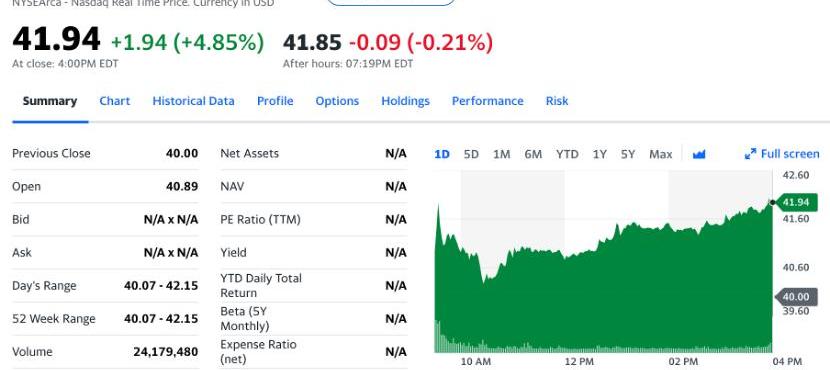View the Holdings tab

tap(405, 101)
